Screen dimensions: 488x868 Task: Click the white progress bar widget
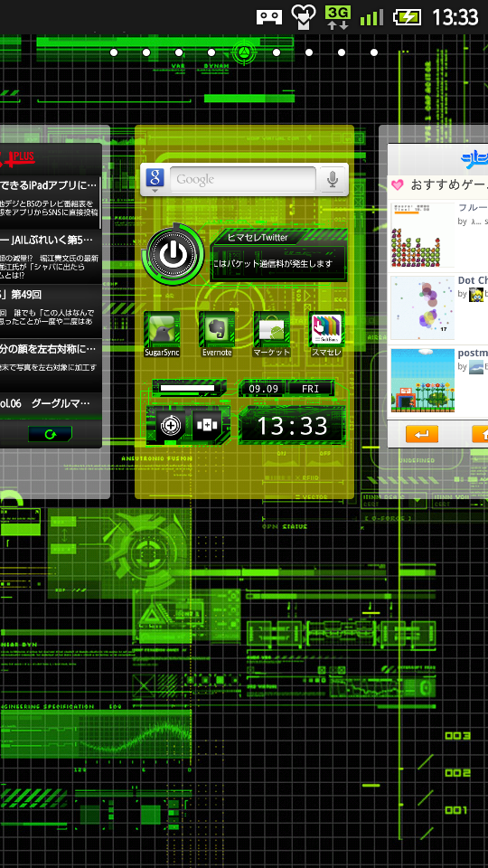pos(189,388)
